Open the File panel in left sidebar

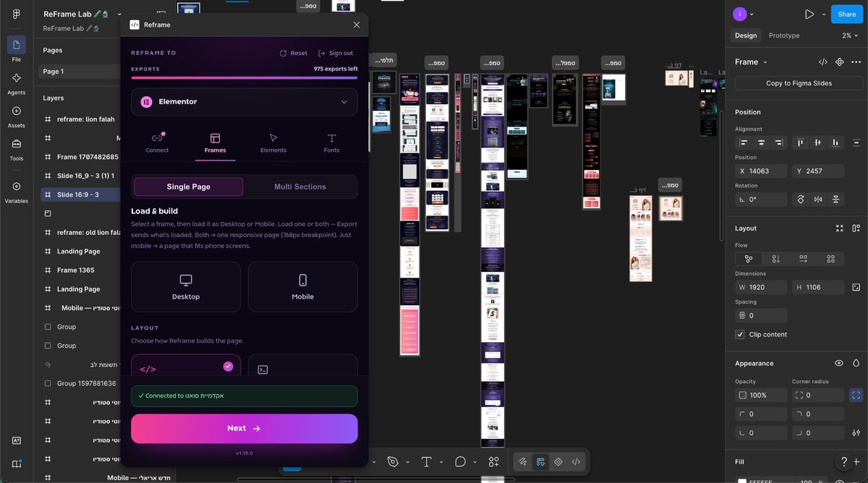point(16,49)
